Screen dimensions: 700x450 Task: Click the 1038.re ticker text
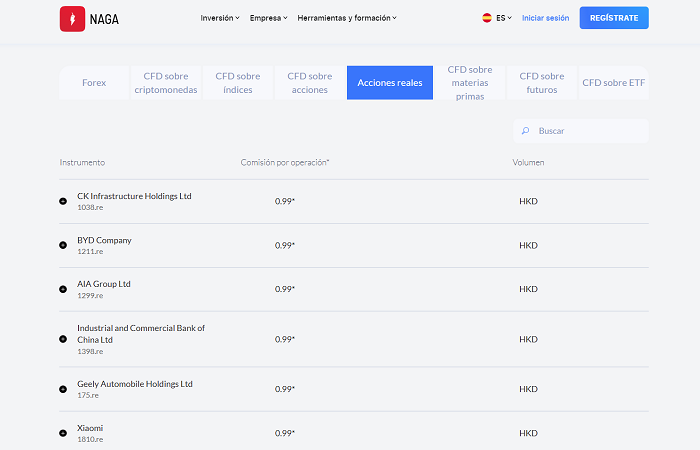coord(90,207)
